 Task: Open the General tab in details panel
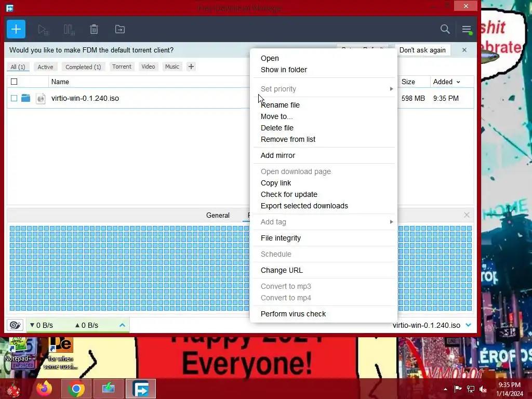218,216
